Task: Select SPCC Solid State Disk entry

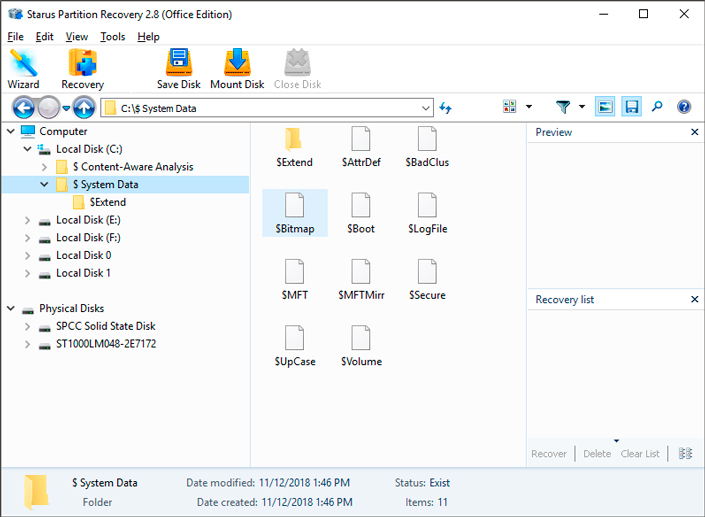Action: point(106,326)
